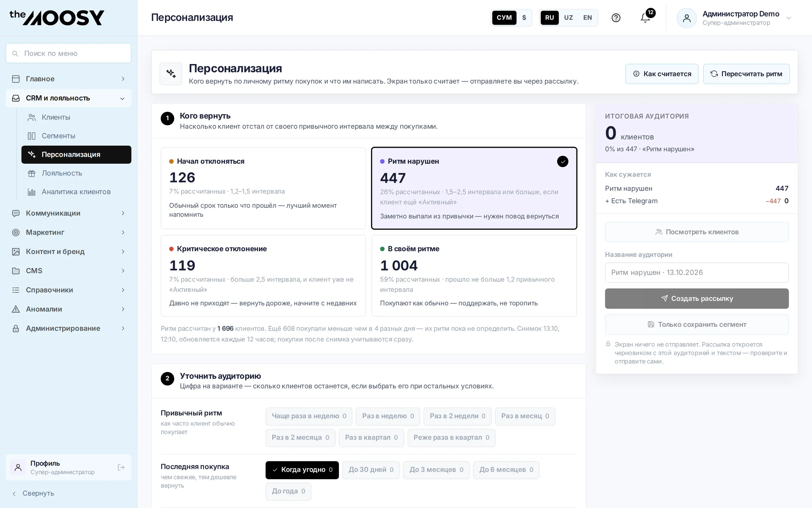The height and width of the screenshot is (508, 812).
Task: Click the Лояльность gift icon
Action: [x=31, y=173]
